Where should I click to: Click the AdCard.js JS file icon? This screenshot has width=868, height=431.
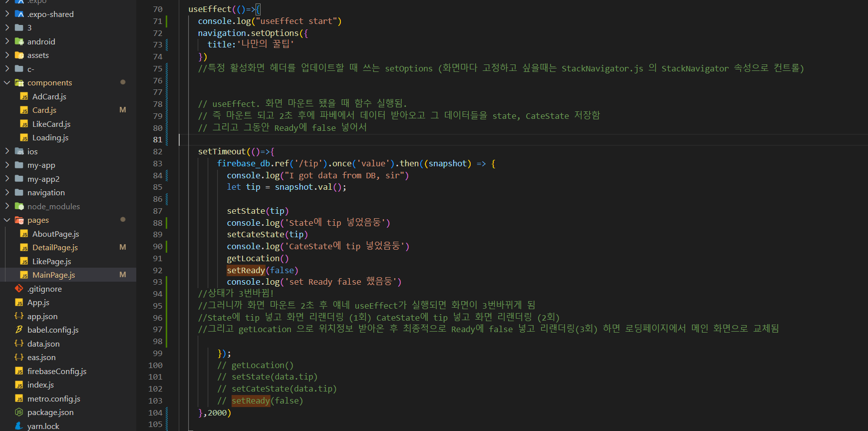tap(24, 96)
